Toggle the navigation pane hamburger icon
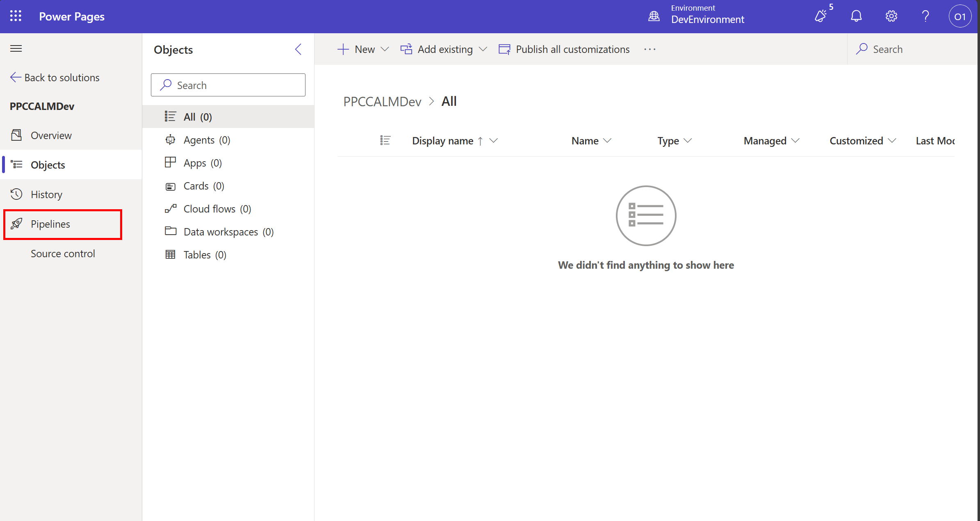Screen dimensions: 980x521 [x=16, y=48]
